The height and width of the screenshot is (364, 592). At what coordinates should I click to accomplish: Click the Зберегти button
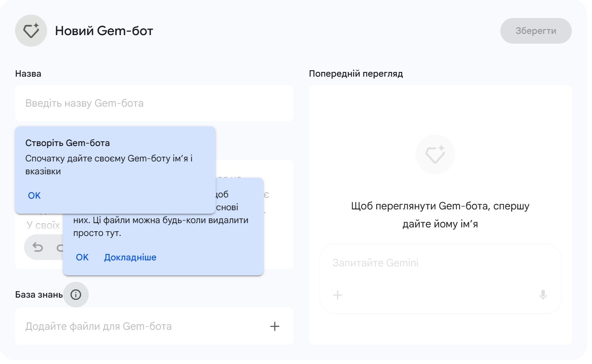coord(536,31)
